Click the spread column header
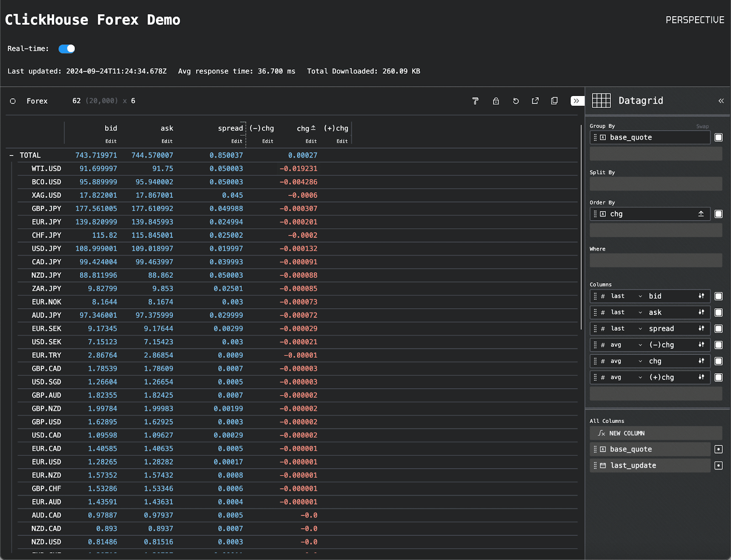 tap(230, 128)
